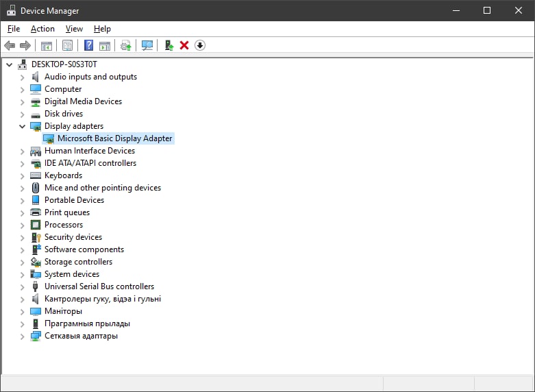
Task: Select the Display adapters label
Action: pos(74,126)
